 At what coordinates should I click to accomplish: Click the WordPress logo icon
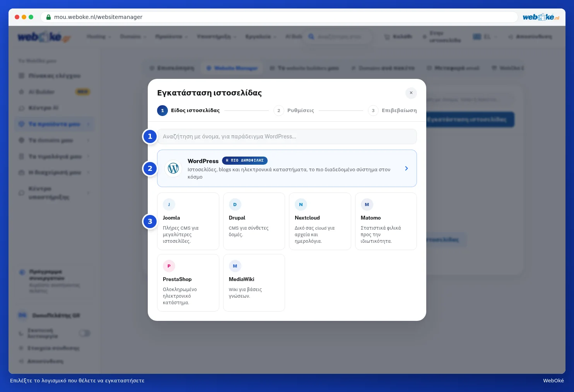coord(173,169)
